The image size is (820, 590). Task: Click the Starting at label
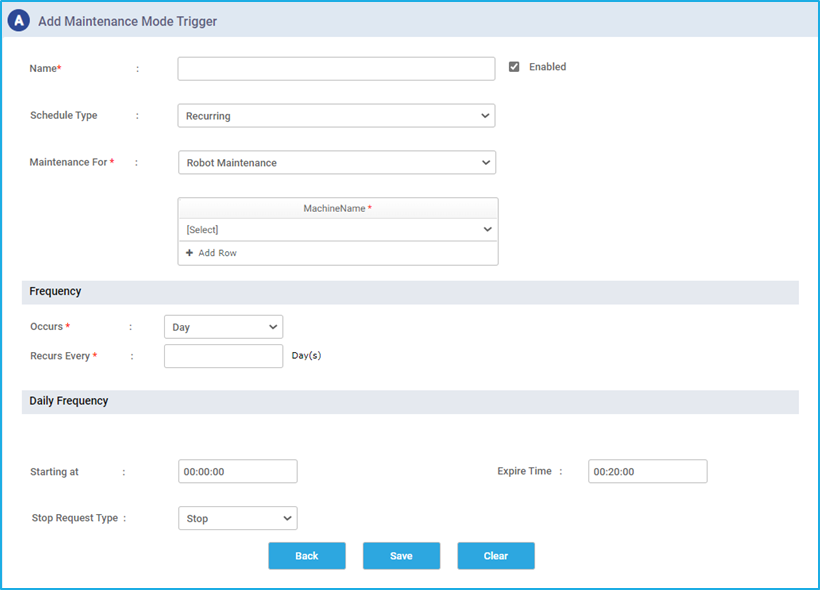(54, 472)
